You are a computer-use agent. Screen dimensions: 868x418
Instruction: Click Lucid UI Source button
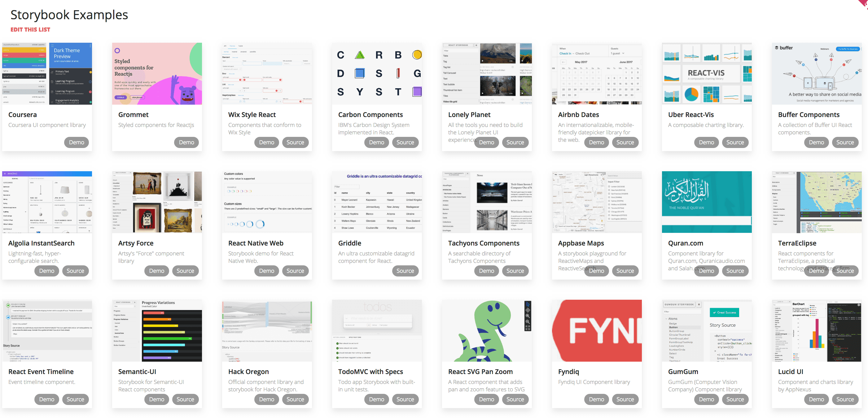[845, 399]
